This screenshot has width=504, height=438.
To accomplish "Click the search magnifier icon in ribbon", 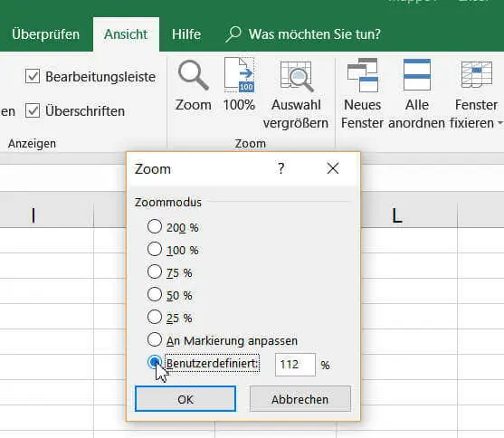I will click(x=233, y=34).
